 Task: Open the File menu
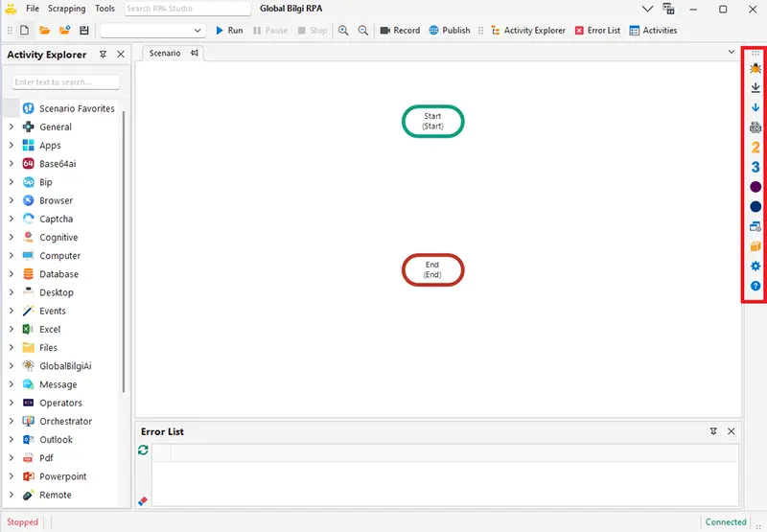(x=33, y=9)
